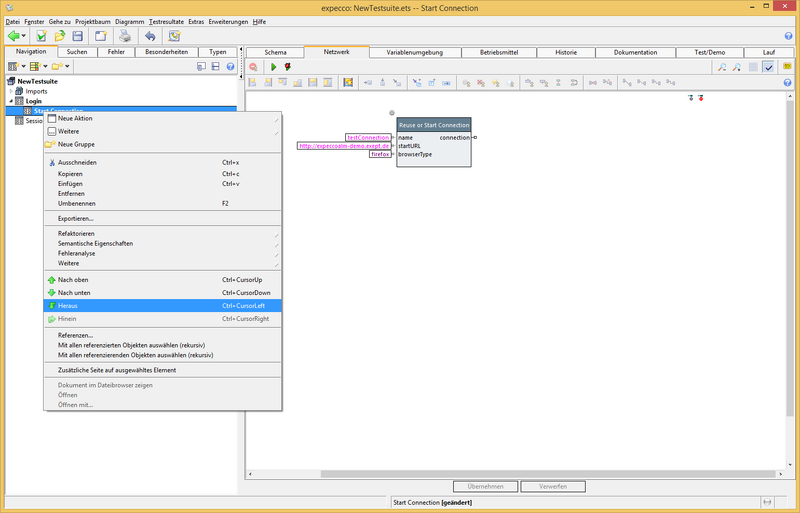This screenshot has height=513, width=800.
Task: Open the Testresultate menu
Action: (x=165, y=21)
